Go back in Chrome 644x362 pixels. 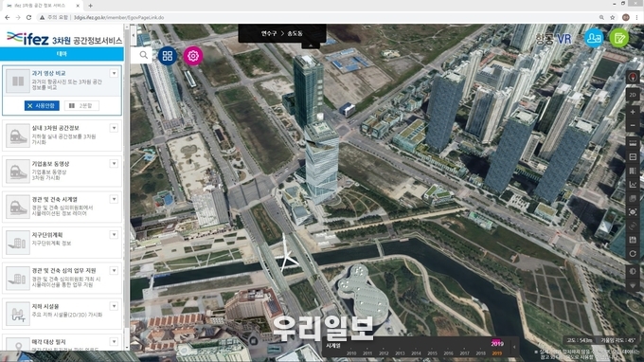pos(7,18)
